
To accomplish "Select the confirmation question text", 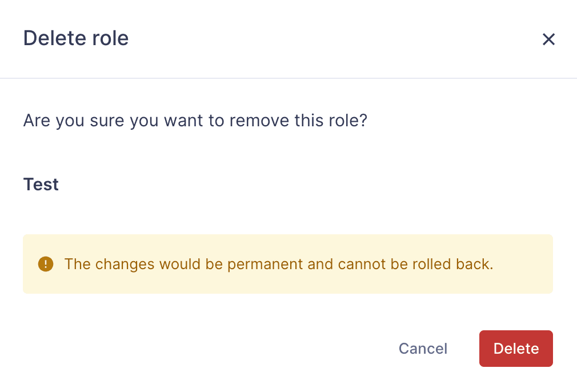I will 195,121.
